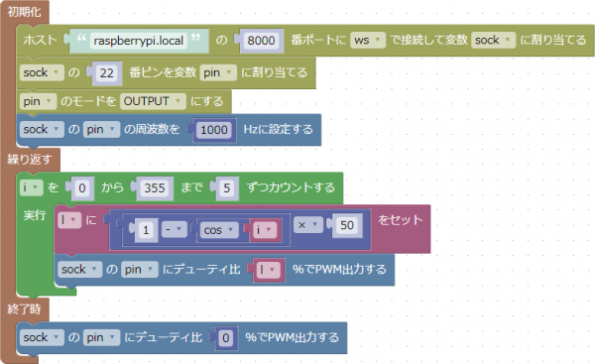Edit the value 1 in subtraction block
The image size is (595, 364).
(x=146, y=230)
